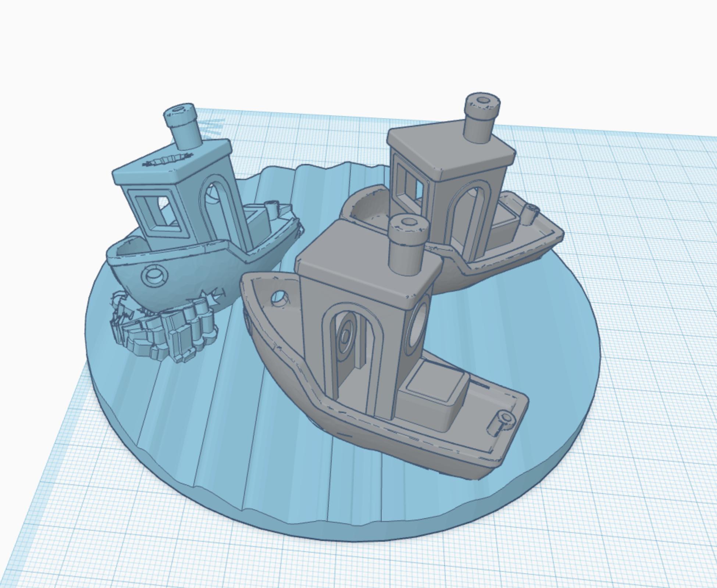Click the blue boat's roof nameplate

pos(168,161)
